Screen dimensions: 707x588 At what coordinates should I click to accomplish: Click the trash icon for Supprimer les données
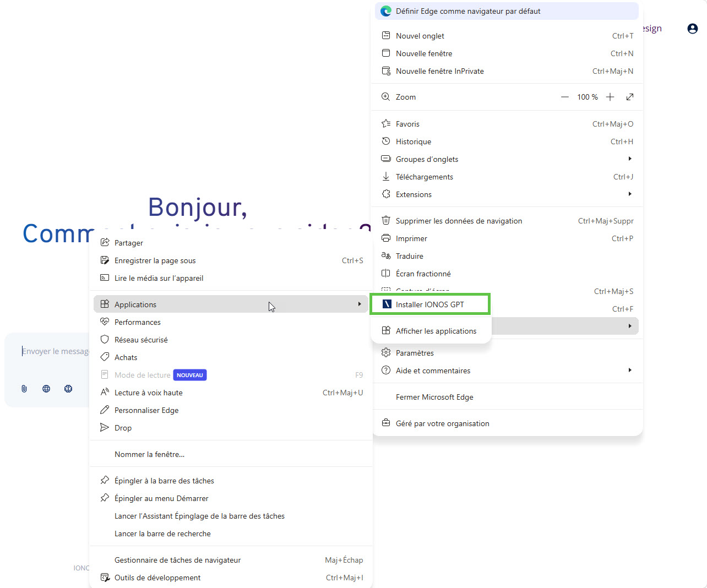point(386,221)
